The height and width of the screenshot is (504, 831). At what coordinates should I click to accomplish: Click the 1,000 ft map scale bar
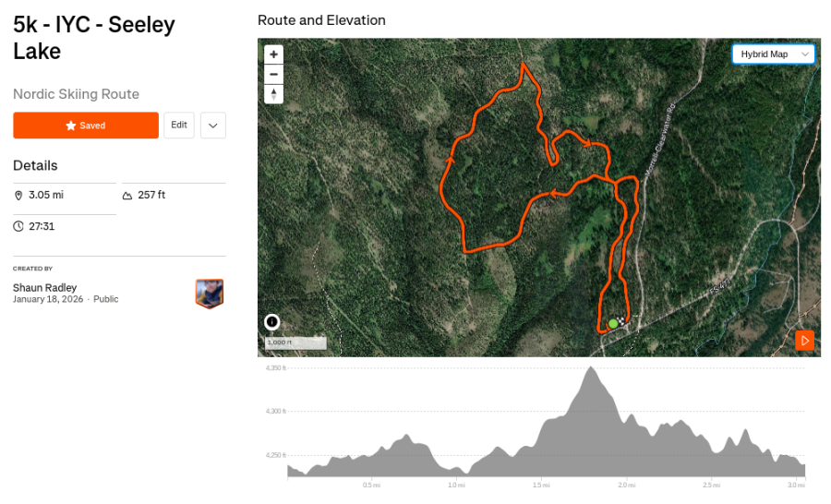pyautogui.click(x=295, y=343)
